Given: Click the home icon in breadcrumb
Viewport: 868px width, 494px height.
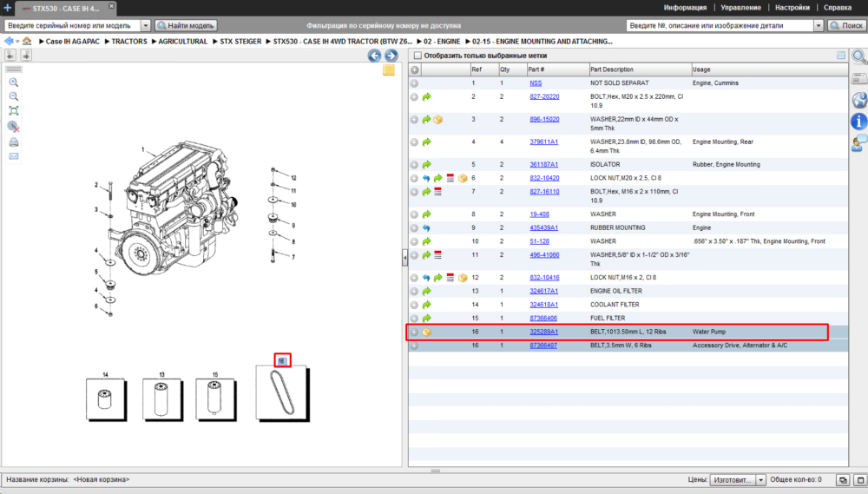Looking at the screenshot, I should click(27, 41).
